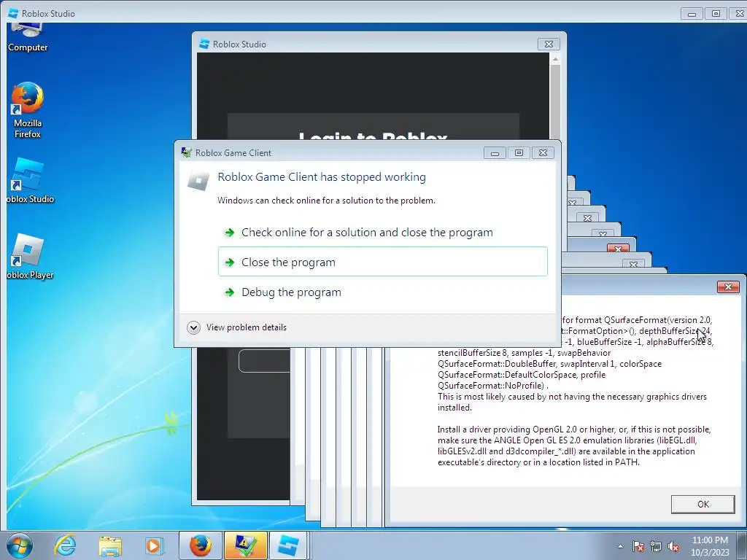Click the Login to Roblox heading
The image size is (747, 560).
[373, 136]
